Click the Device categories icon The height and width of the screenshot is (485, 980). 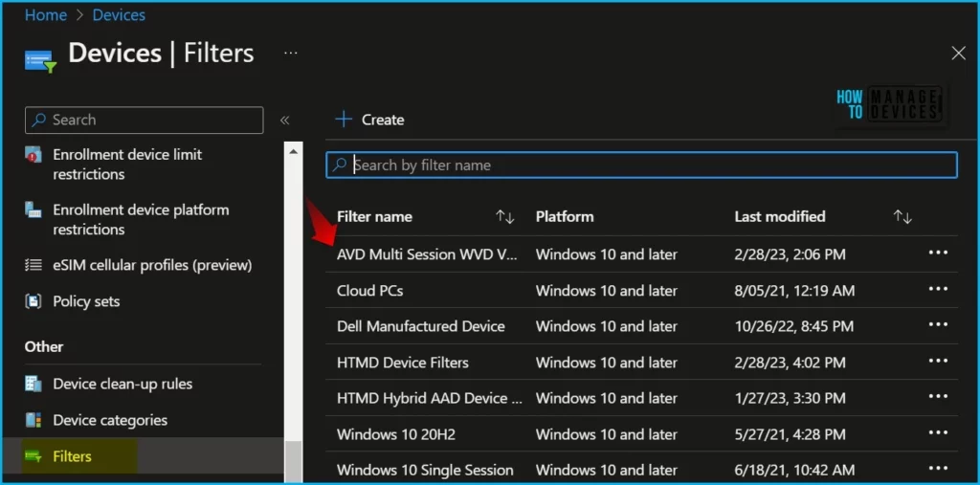[x=33, y=420]
